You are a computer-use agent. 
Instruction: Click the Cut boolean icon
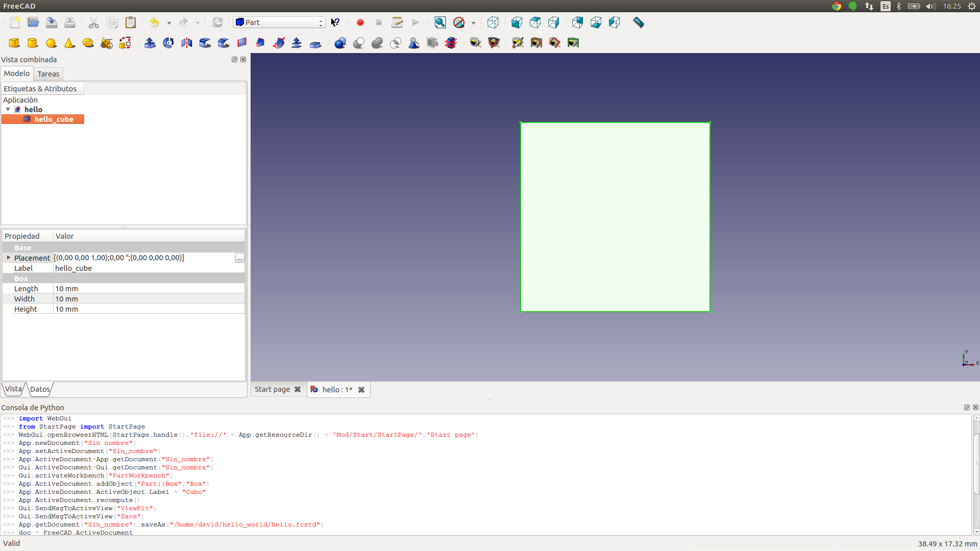click(x=359, y=43)
